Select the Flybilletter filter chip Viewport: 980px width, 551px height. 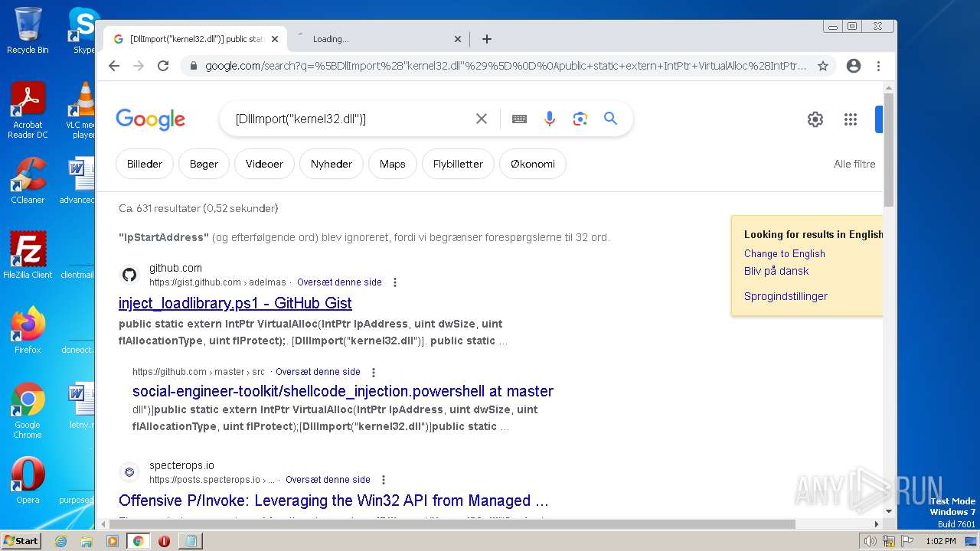click(458, 164)
